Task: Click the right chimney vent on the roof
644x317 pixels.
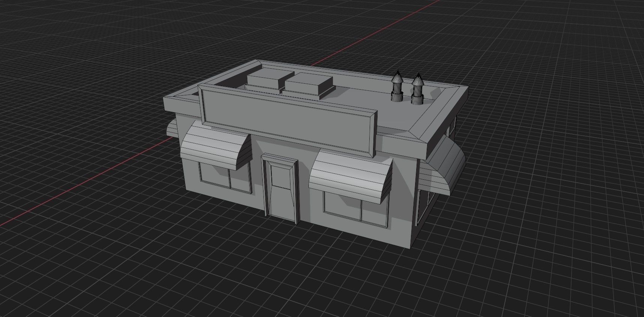Action: pyautogui.click(x=417, y=89)
